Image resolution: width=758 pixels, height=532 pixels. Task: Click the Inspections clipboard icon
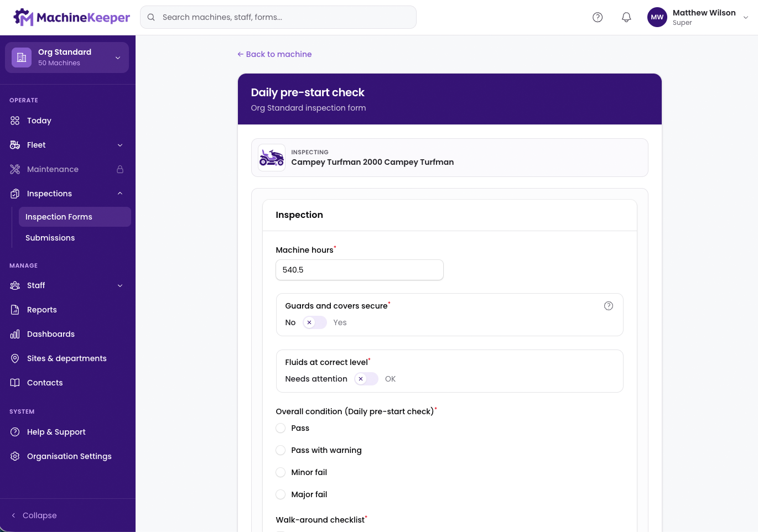(15, 194)
